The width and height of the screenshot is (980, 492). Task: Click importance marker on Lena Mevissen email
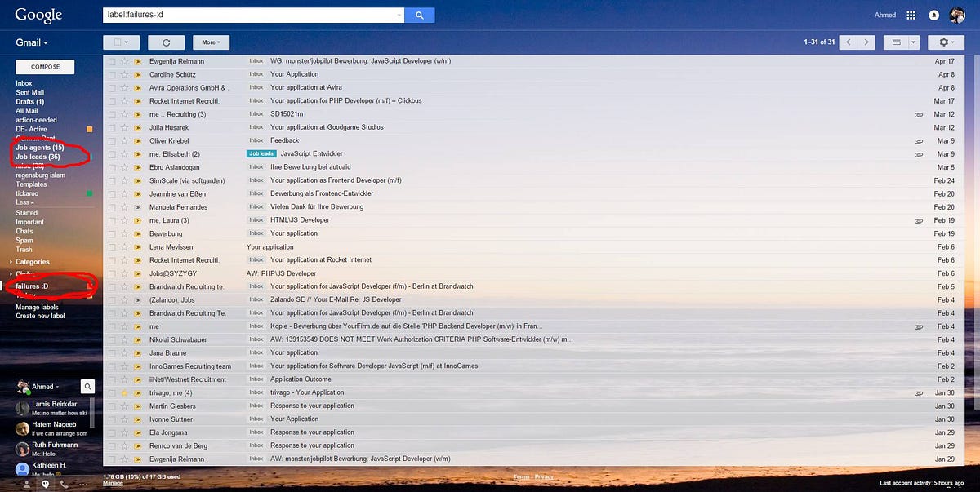138,246
